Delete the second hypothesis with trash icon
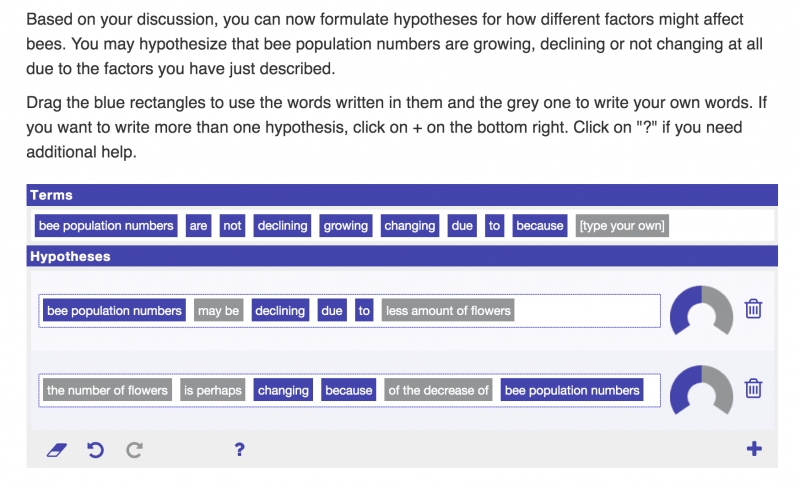 754,388
